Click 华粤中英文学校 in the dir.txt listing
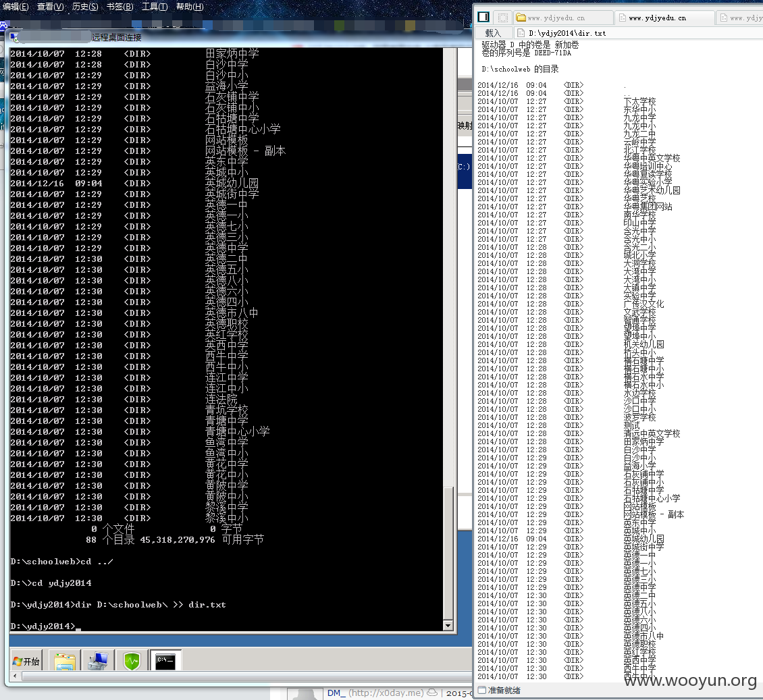The height and width of the screenshot is (700, 763). [x=652, y=158]
